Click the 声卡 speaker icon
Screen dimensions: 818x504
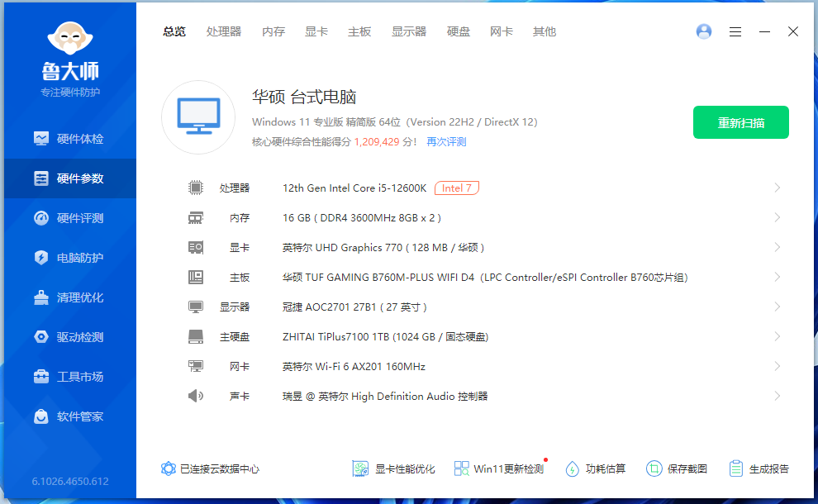[196, 396]
